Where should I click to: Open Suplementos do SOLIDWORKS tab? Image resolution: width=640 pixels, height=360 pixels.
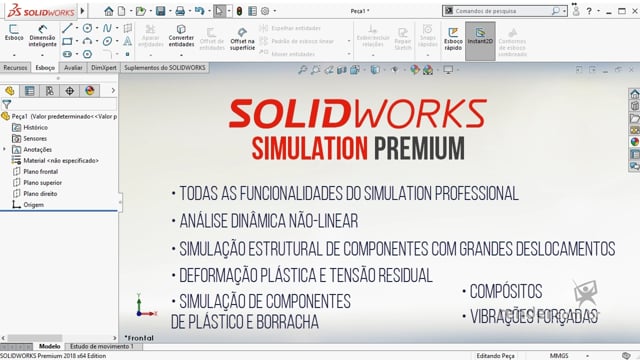pos(165,67)
